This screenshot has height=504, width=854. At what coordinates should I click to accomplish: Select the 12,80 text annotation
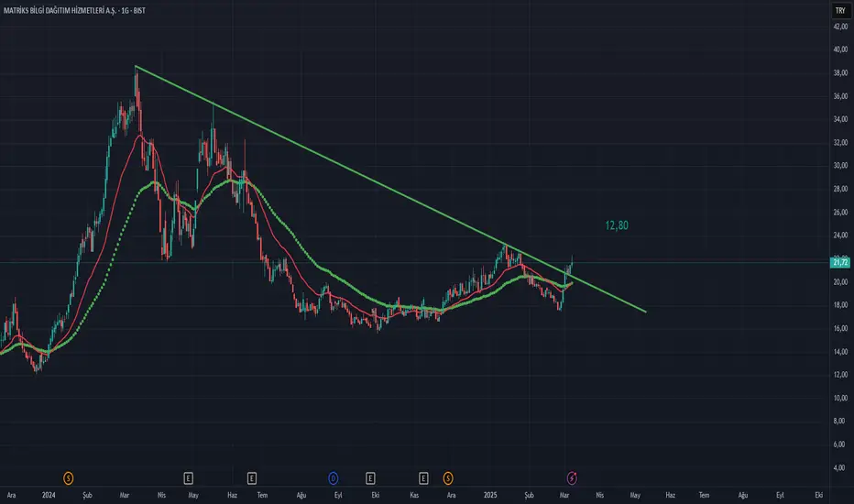click(617, 225)
